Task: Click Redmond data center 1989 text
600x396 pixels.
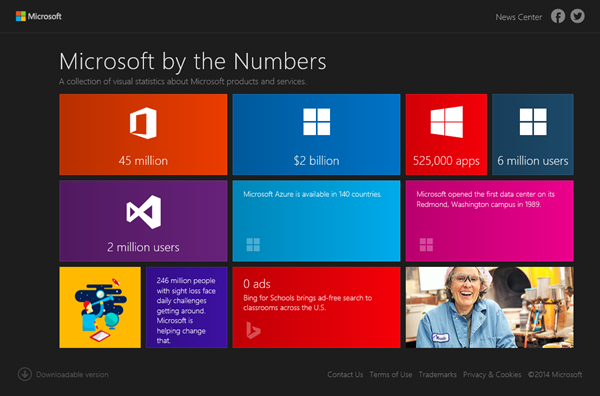Action: click(485, 199)
